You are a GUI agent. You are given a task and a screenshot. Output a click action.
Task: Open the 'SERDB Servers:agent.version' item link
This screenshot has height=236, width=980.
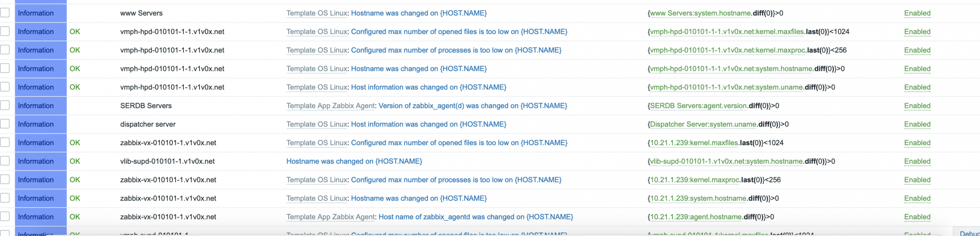698,106
